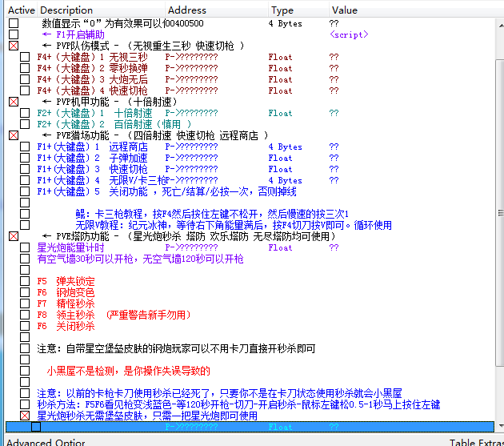Collapse the PVP机甲功能 group checkbox
This screenshot has width=504, height=446.
(x=14, y=102)
